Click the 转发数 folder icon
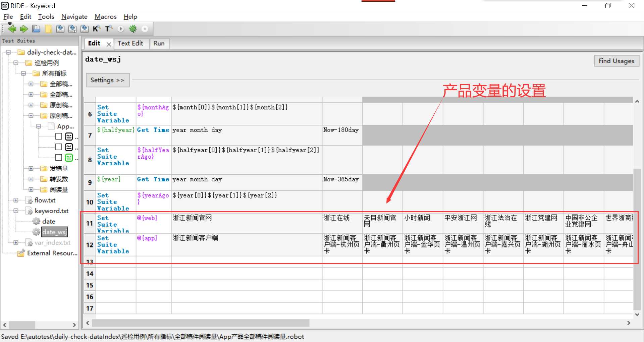Screen dimensions: 644x342 [x=44, y=179]
